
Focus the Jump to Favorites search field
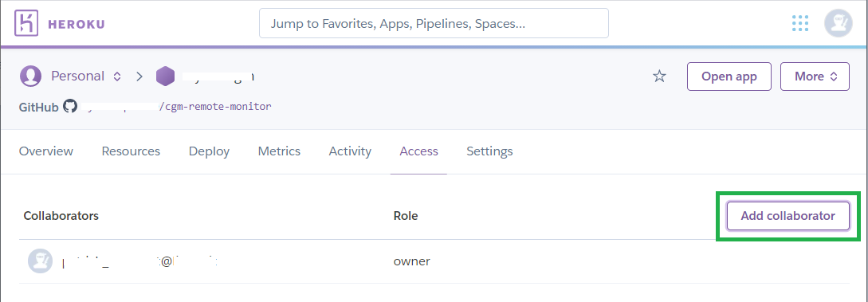click(434, 23)
